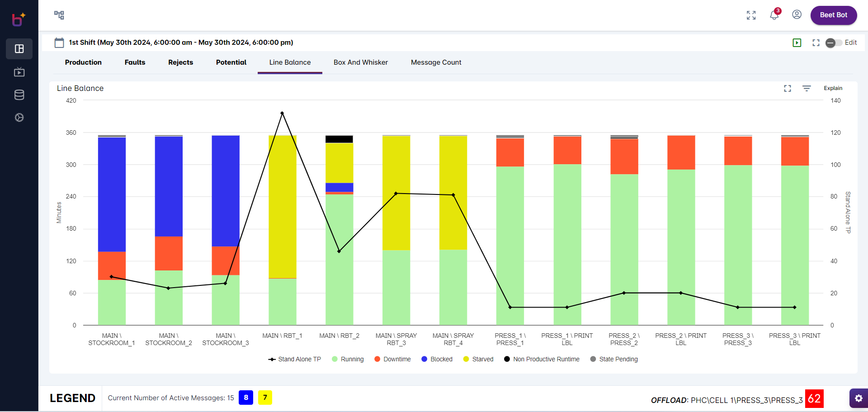Image resolution: width=868 pixels, height=412 pixels.
Task: Open the Message Count tab
Action: click(436, 62)
